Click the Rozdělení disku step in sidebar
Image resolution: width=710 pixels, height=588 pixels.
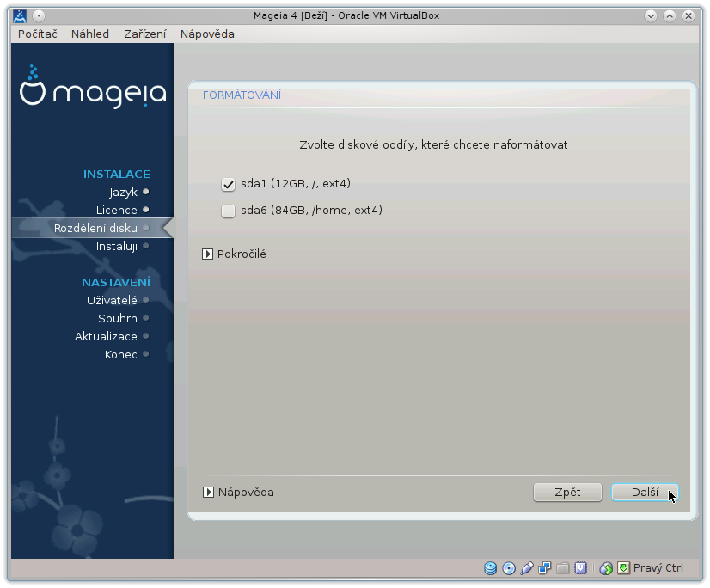click(x=95, y=229)
